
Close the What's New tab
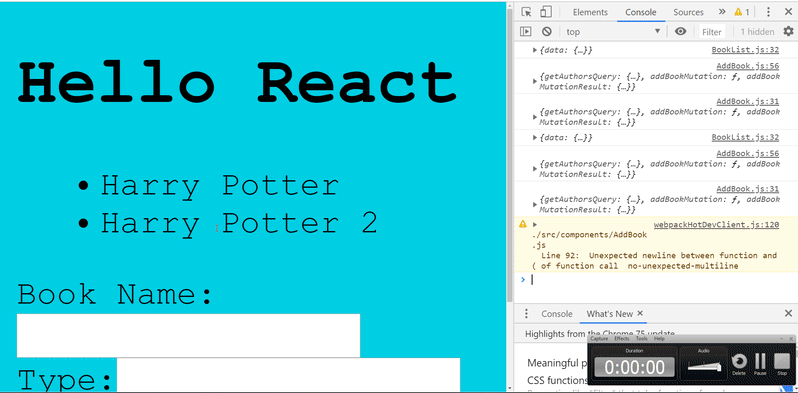640,314
